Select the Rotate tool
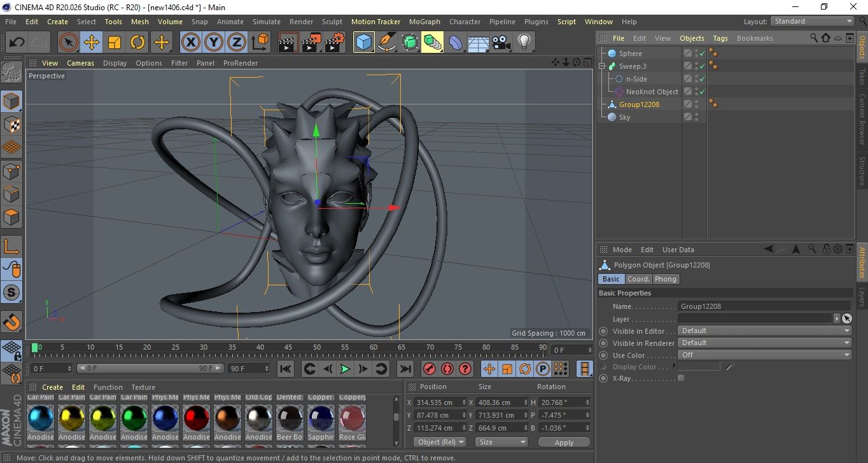Viewport: 868px width, 463px height. [137, 43]
